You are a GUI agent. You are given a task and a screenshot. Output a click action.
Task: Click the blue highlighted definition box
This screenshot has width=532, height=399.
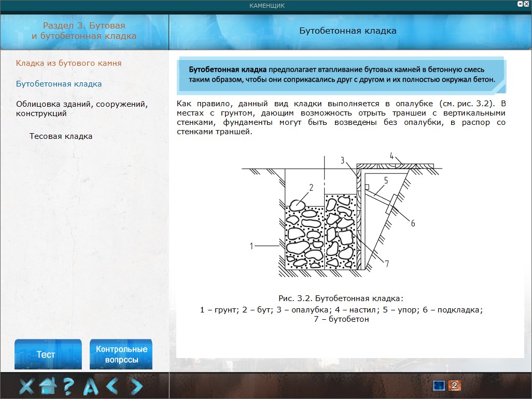click(342, 74)
